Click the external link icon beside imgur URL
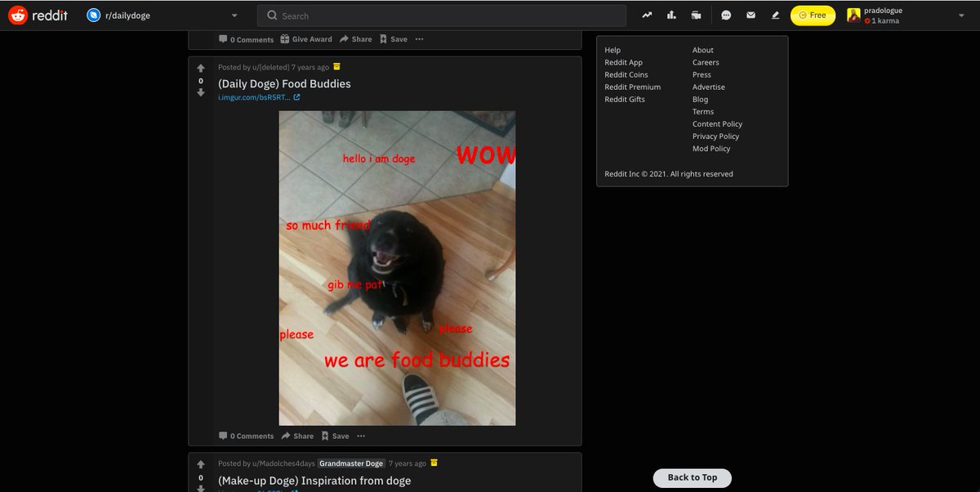The height and width of the screenshot is (492, 980). click(296, 98)
